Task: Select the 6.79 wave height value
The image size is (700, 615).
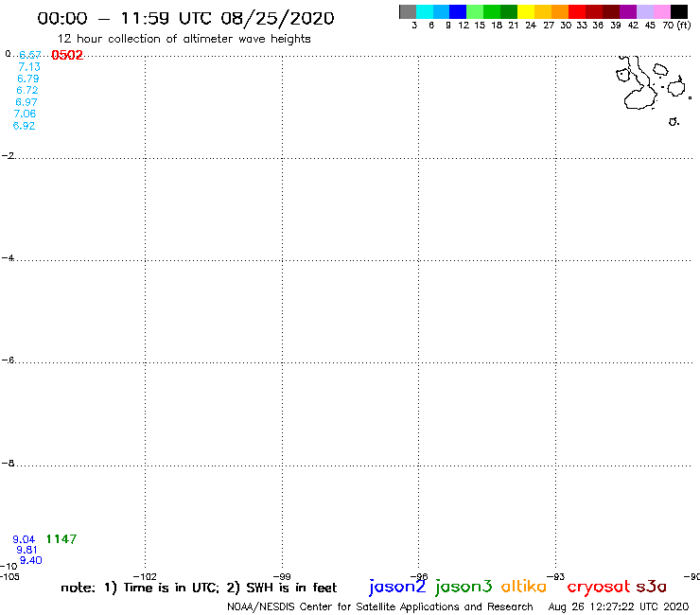Action: [x=28, y=79]
